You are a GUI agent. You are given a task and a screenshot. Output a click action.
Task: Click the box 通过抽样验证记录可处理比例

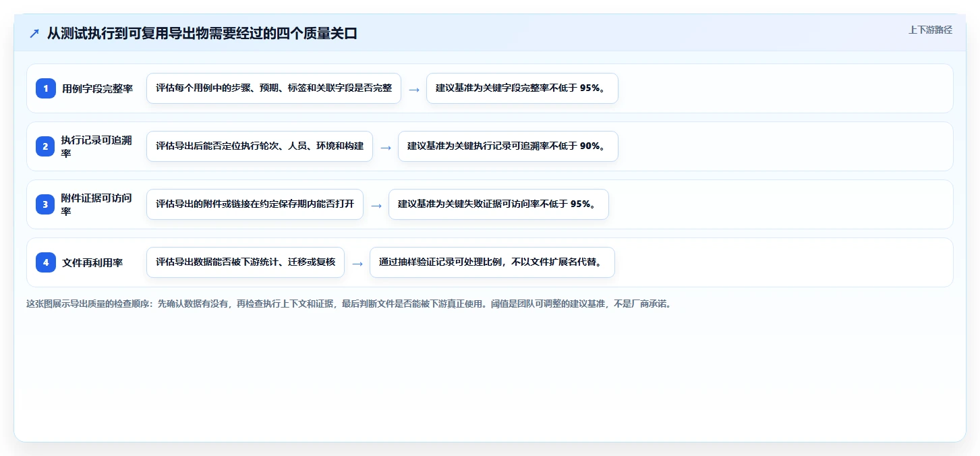pyautogui.click(x=492, y=262)
